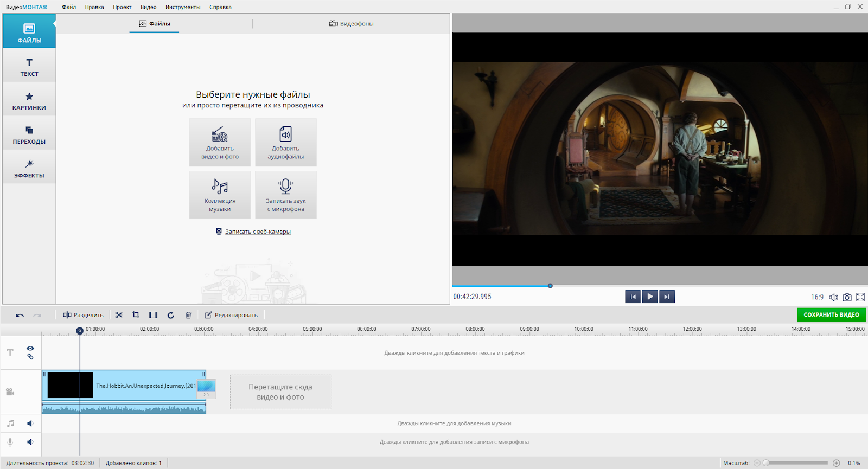Click the undo arrow icon
Viewport: 868px width, 469px height.
point(20,315)
